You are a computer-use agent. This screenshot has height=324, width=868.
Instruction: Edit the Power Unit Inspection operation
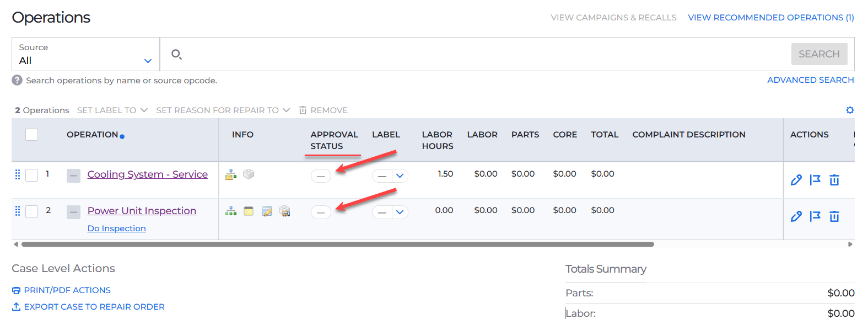pyautogui.click(x=796, y=216)
